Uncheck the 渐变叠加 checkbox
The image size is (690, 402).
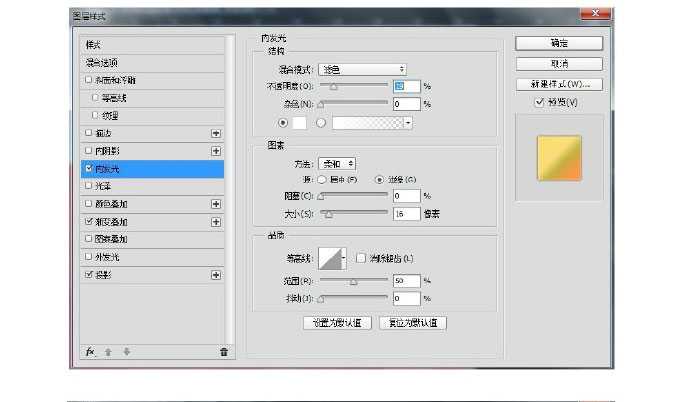click(x=88, y=221)
